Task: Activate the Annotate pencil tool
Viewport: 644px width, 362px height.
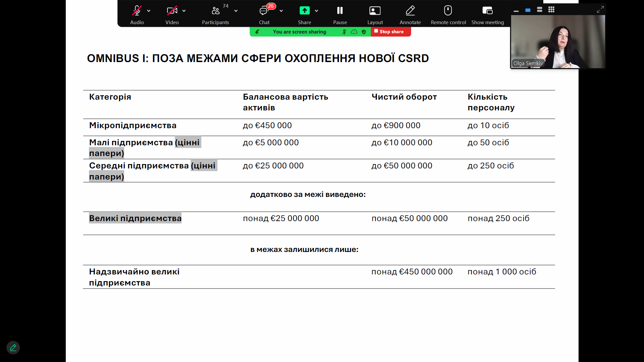Action: (x=410, y=11)
